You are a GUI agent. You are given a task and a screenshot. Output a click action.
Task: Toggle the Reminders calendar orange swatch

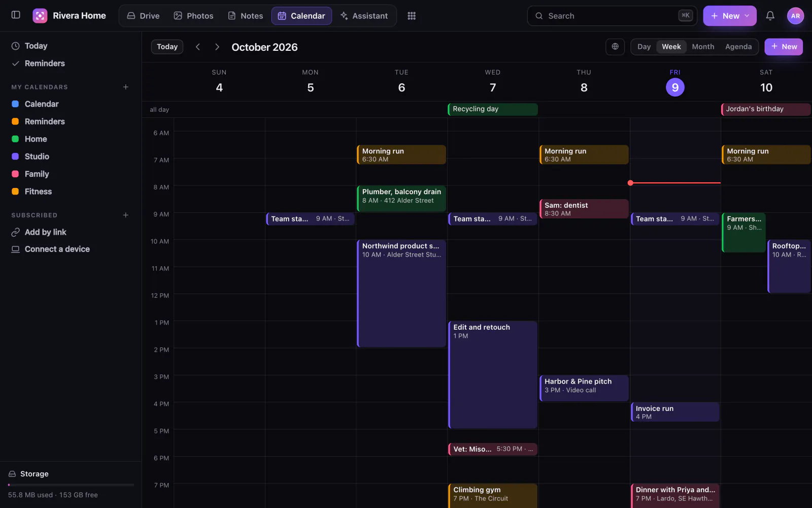pos(15,121)
